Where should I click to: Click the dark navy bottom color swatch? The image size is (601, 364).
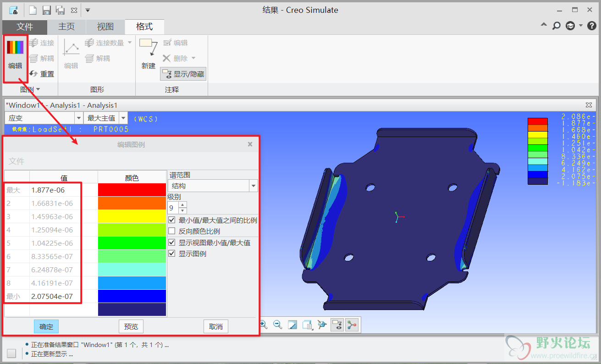point(132,309)
